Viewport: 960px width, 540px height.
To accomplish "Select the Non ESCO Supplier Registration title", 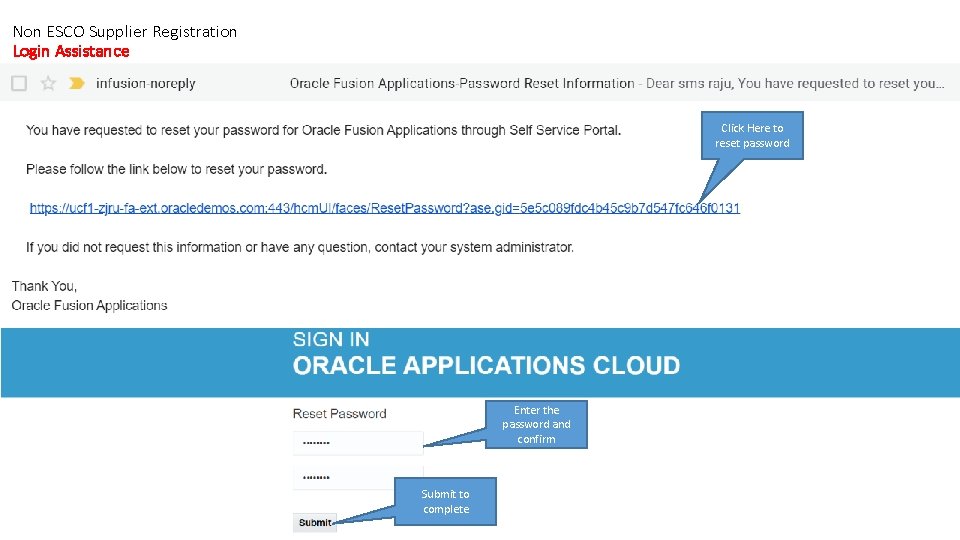I will coord(125,32).
